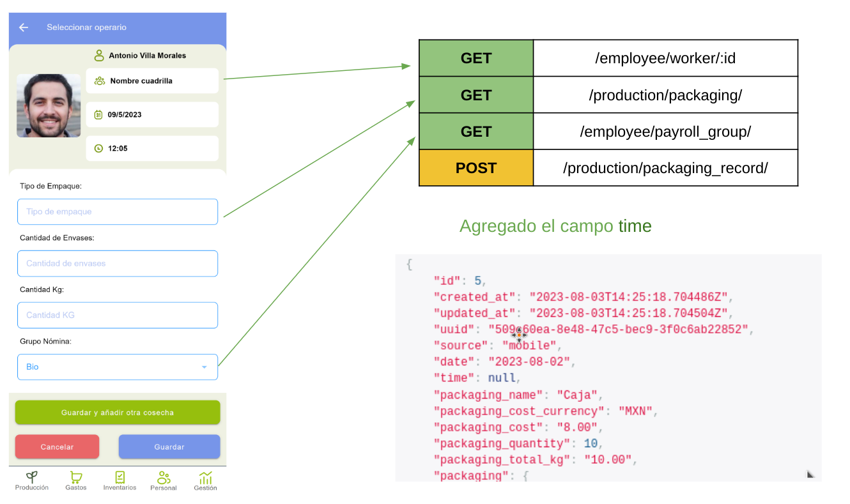Viewport: 850px width, 504px height.
Task: Click the /employee/payroll_group/ endpoint cell
Action: click(x=665, y=132)
